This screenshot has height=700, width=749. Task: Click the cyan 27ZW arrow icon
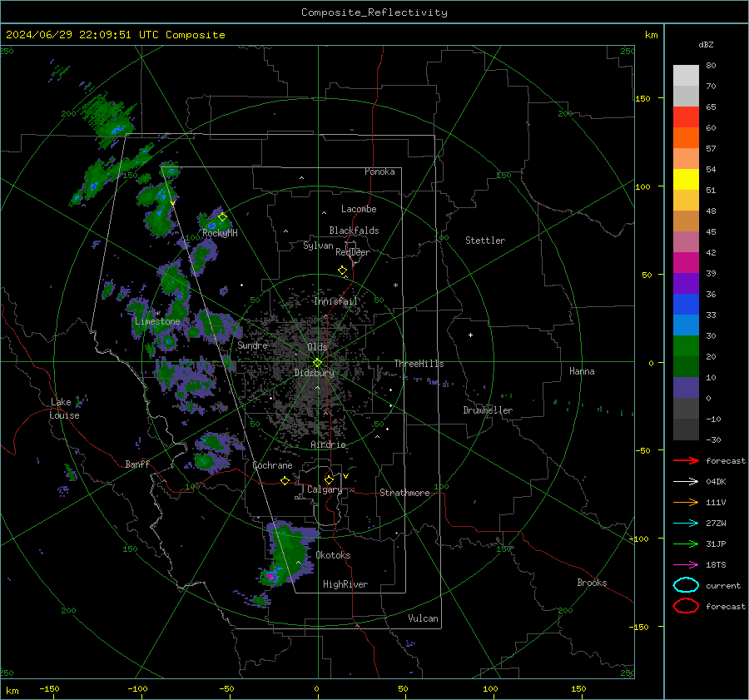coord(686,524)
